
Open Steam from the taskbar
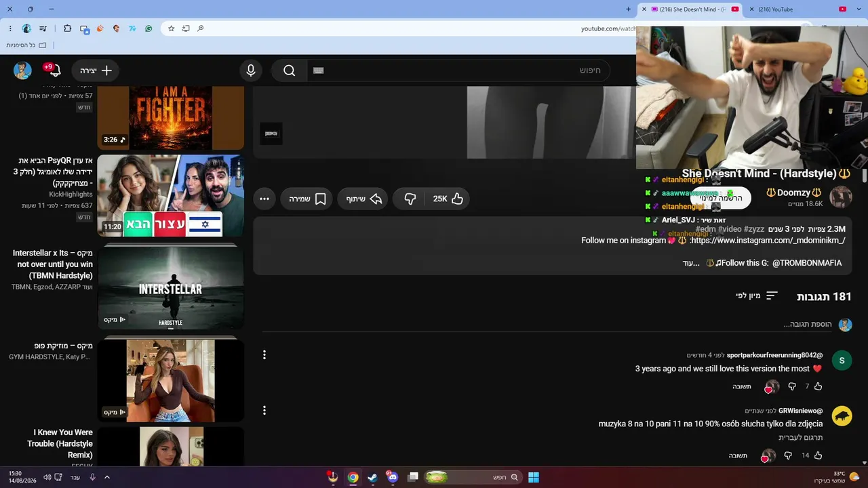373,477
